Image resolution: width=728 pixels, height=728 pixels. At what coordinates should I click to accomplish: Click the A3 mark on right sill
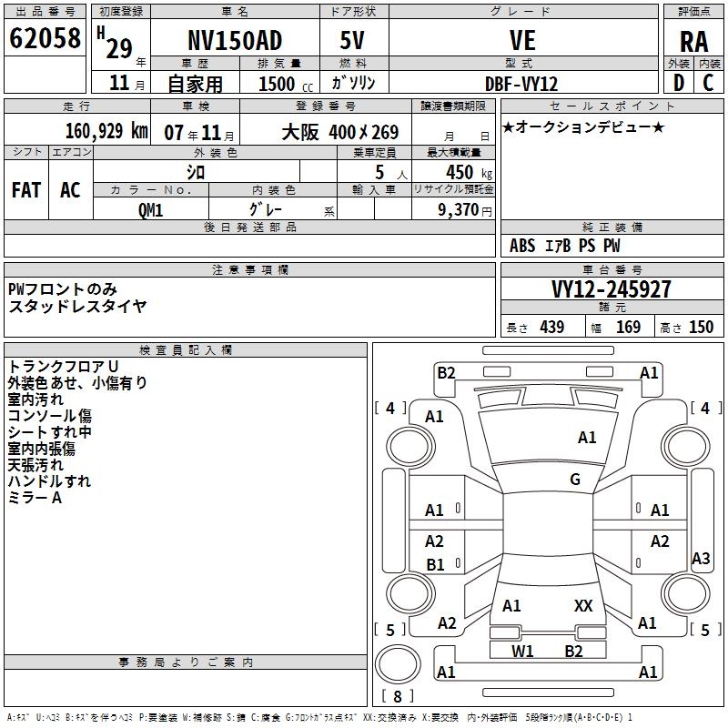coord(701,558)
